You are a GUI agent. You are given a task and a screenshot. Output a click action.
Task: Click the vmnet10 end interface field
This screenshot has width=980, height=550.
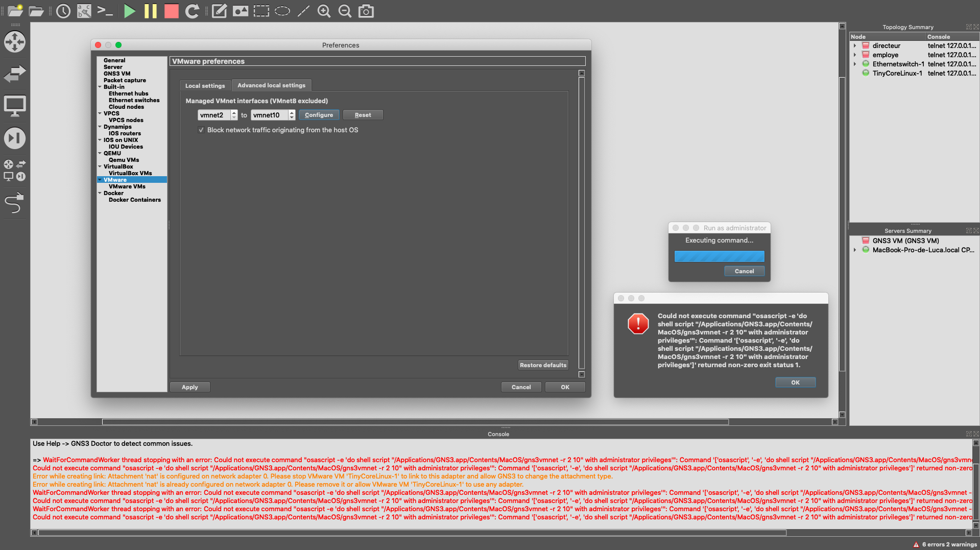point(269,115)
